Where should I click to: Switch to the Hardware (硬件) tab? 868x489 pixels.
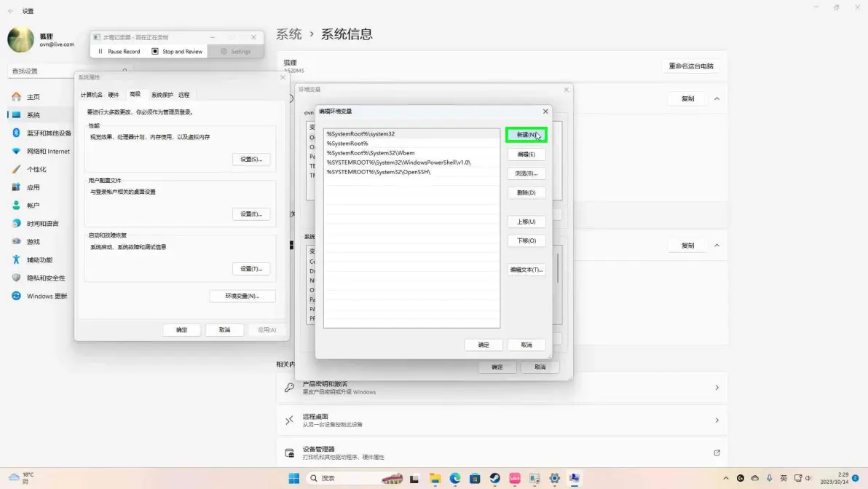point(114,95)
